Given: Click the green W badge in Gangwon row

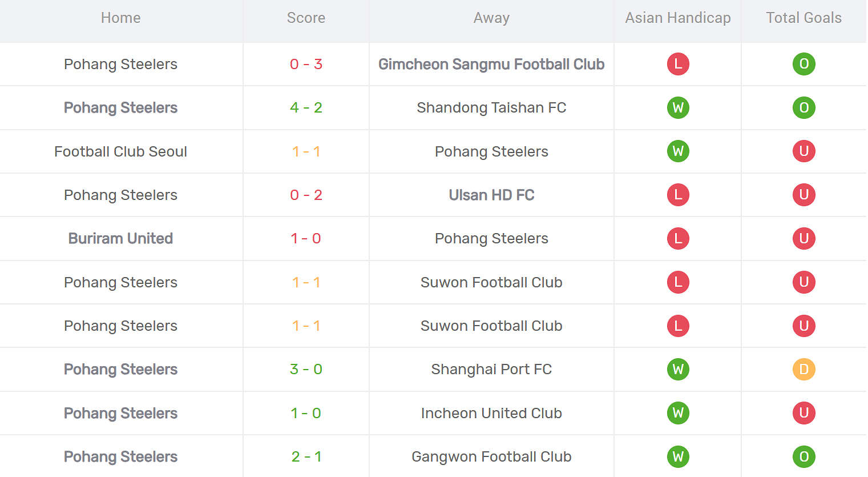Looking at the screenshot, I should (678, 456).
